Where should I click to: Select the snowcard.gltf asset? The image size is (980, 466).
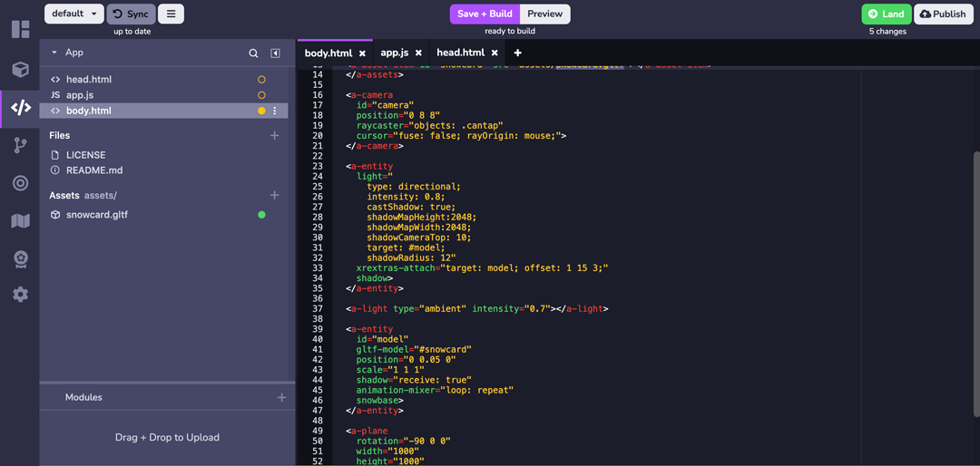[x=97, y=214]
